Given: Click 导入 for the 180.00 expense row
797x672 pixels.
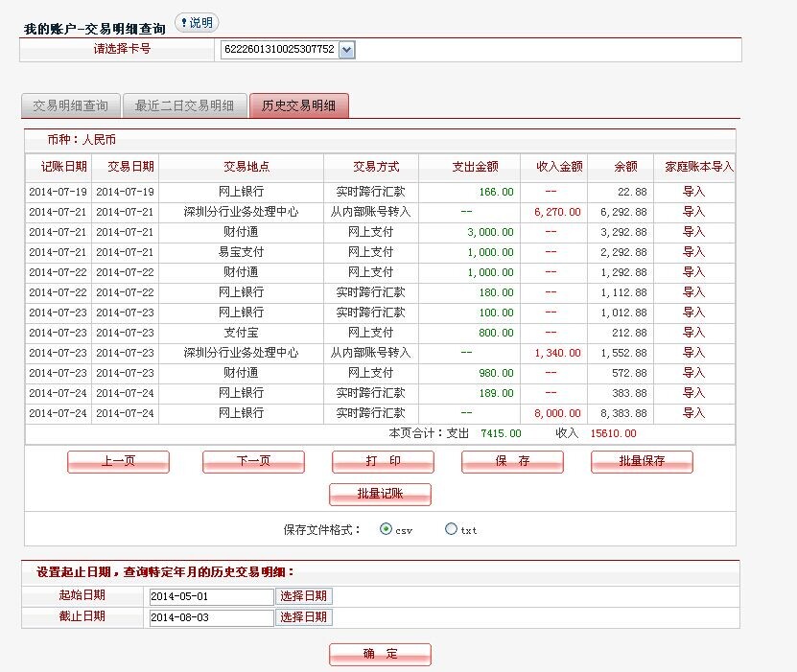Looking at the screenshot, I should 693,292.
